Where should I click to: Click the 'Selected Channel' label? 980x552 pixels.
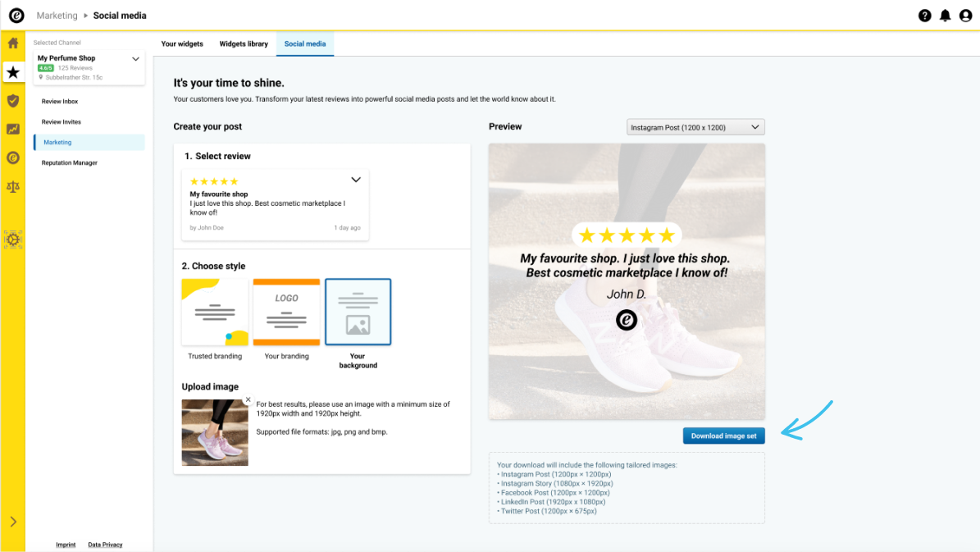57,43
